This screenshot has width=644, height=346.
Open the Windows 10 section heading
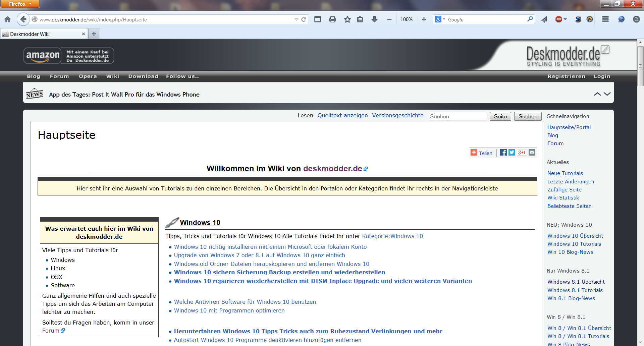tap(200, 223)
